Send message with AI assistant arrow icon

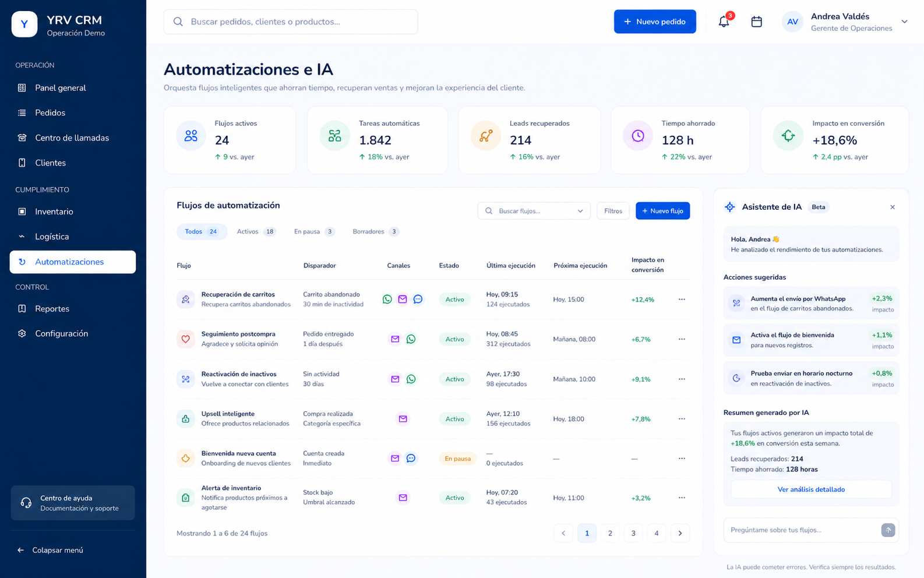point(888,530)
